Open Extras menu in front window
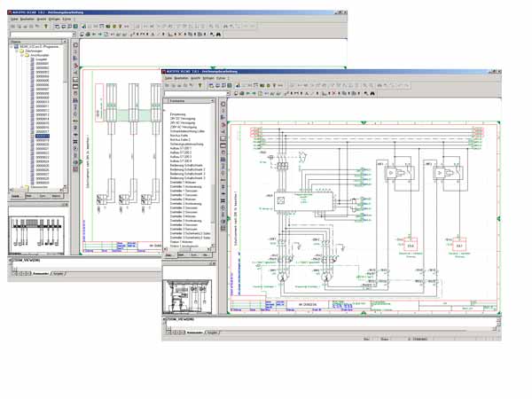This screenshot has width=532, height=399. click(x=221, y=78)
